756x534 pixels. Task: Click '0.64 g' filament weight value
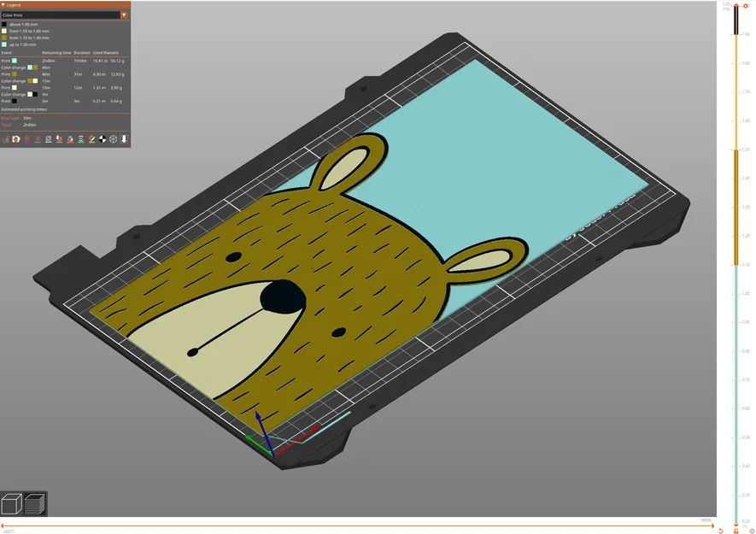pos(116,102)
